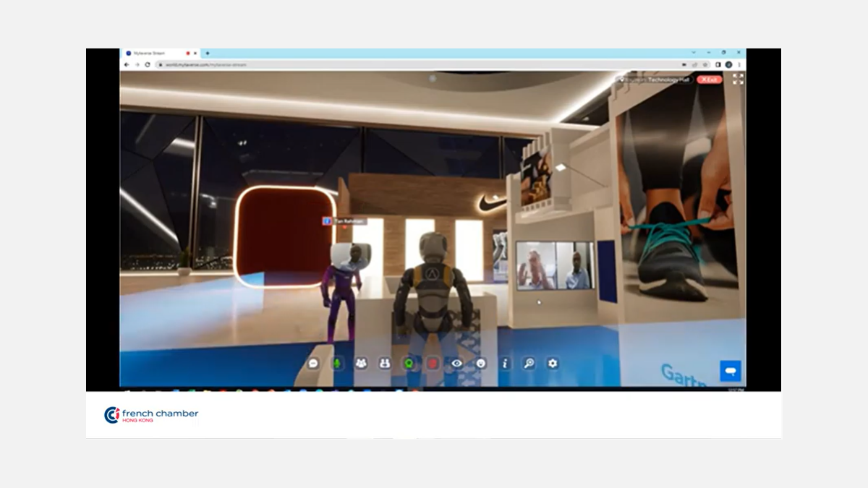The image size is (868, 488).
Task: Click the magnifier search icon
Action: point(529,364)
